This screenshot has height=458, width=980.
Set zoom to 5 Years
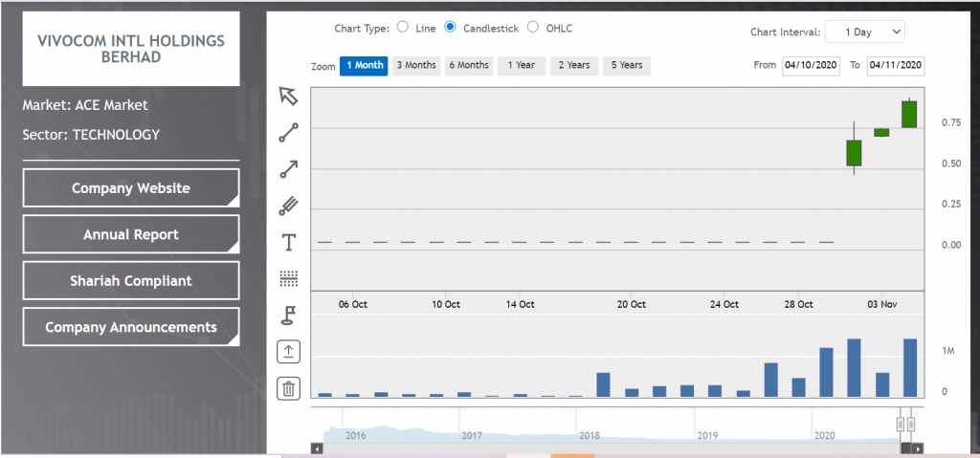click(627, 66)
